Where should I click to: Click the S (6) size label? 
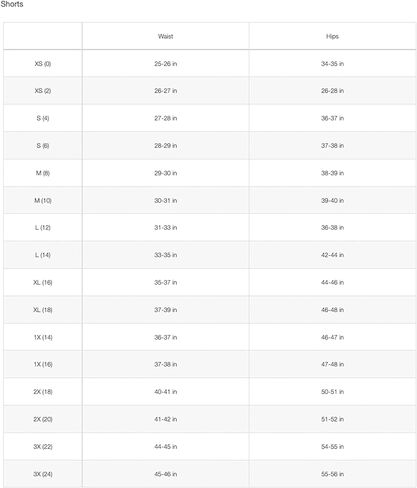pyautogui.click(x=43, y=146)
